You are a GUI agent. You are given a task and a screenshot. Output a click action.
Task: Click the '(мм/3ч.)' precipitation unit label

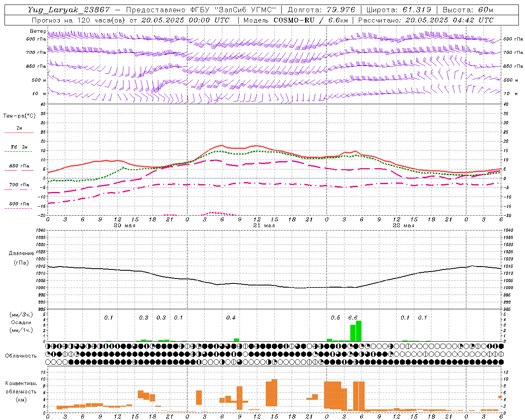[21, 315]
